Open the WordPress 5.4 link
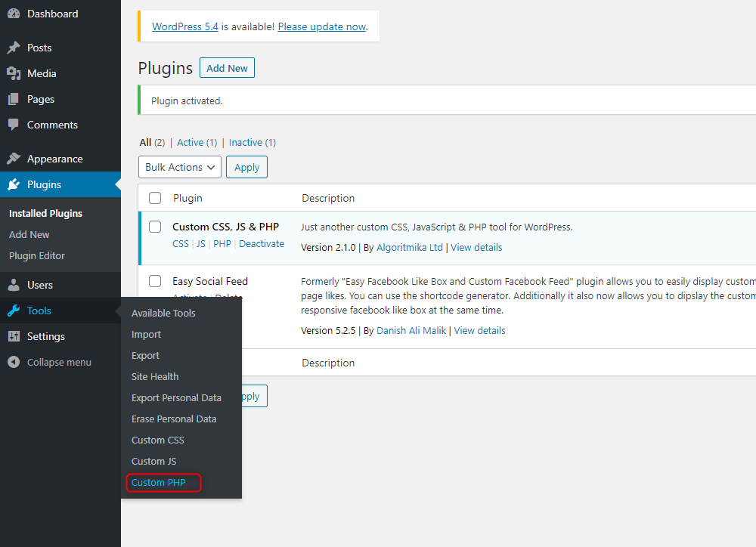Screen dimensions: 756x547 pos(185,26)
